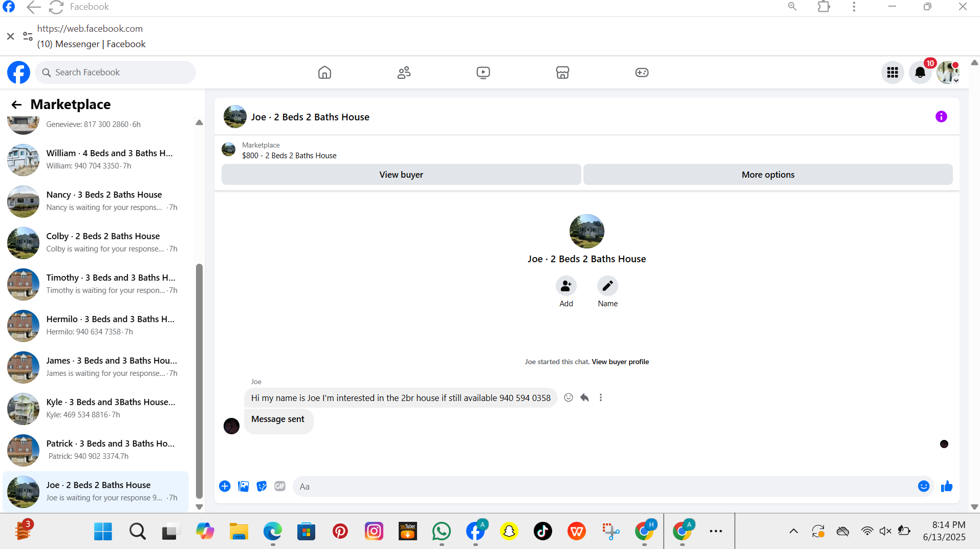Show hidden system tray icons chevron
The width and height of the screenshot is (980, 549).
click(x=793, y=531)
